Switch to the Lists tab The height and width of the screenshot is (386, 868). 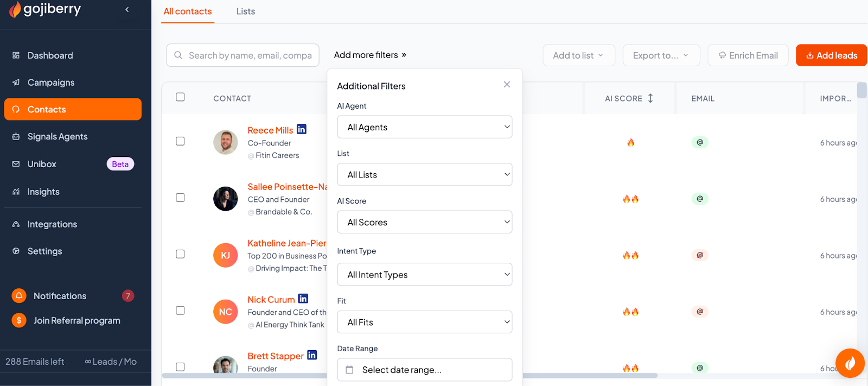tap(246, 11)
